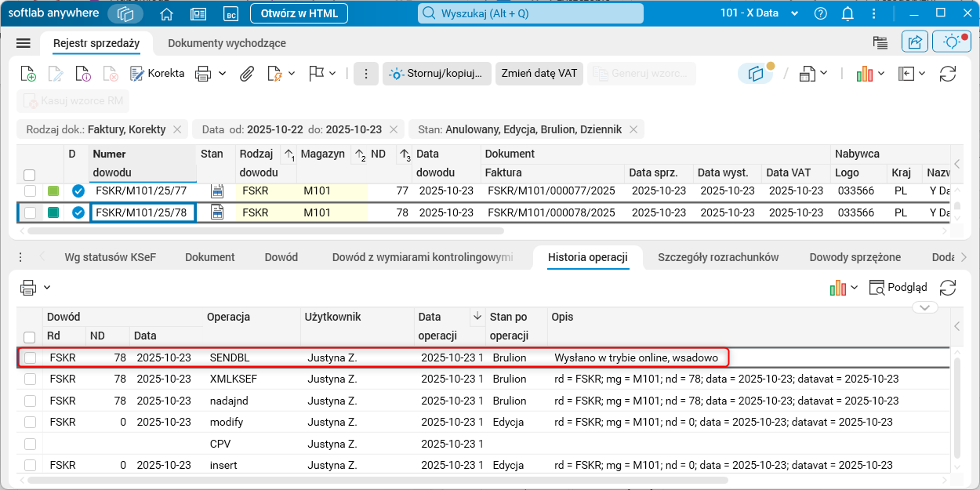Tick the checkbox for row FSKR/M101/25/78

(x=30, y=212)
